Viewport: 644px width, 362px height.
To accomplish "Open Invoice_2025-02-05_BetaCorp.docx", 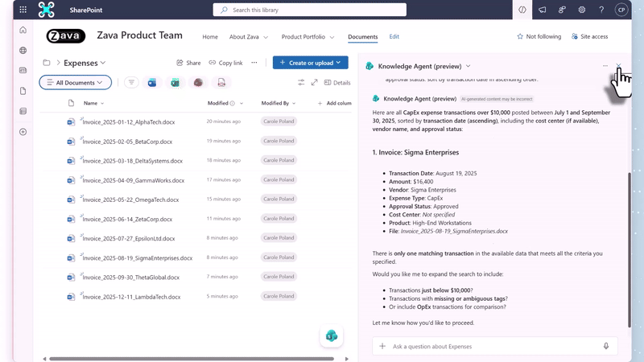I will [127, 142].
